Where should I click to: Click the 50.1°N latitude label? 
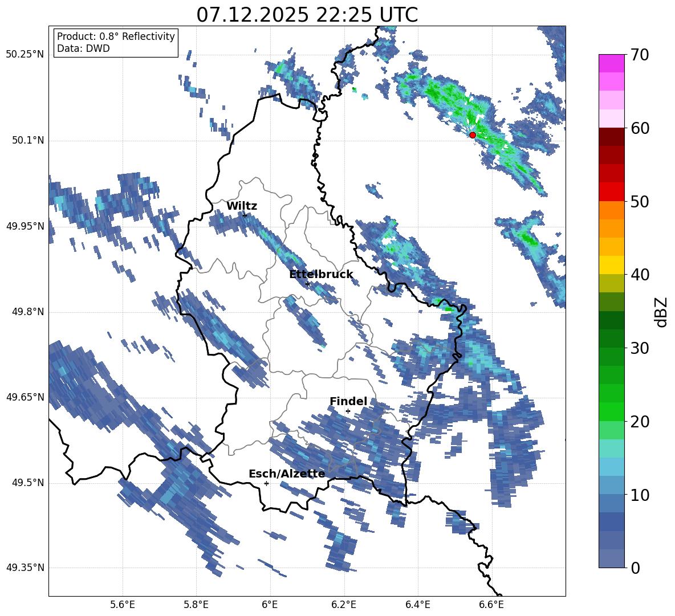(x=28, y=141)
